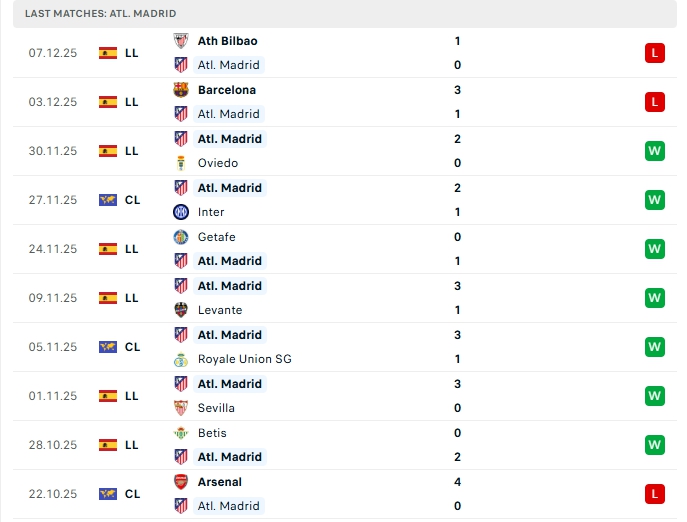687x522 pixels.
Task: Select the Last Matches: Atl. Madrid header
Action: tap(101, 13)
